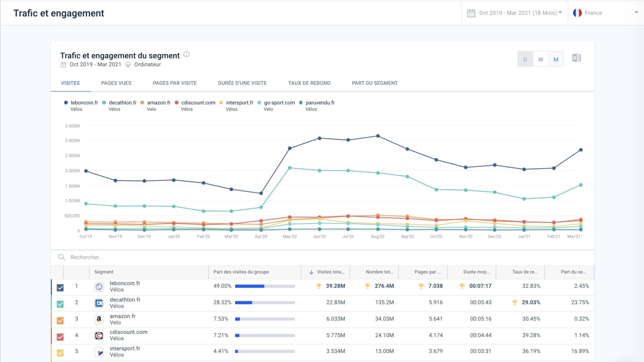Image resolution: width=644 pixels, height=362 pixels.
Task: Click the info icon beside the segment title
Action: coord(187,55)
